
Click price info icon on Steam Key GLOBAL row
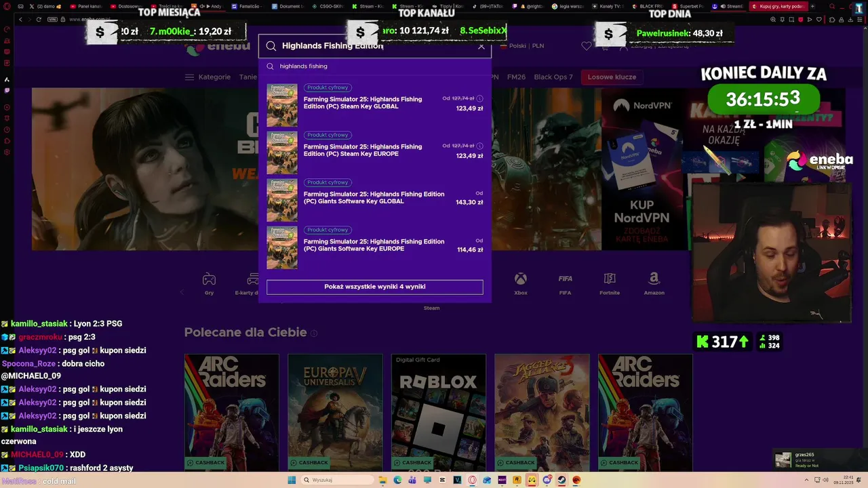point(480,98)
